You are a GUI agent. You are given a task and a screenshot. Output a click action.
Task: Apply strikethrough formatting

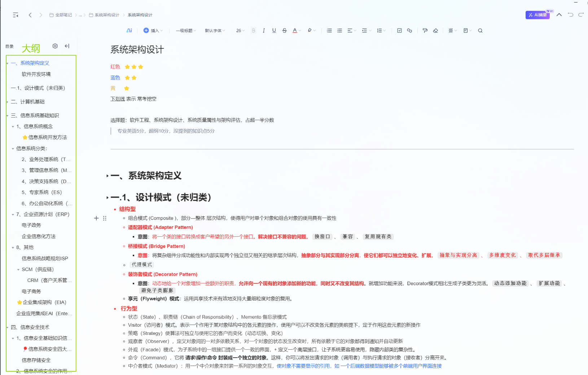(284, 31)
